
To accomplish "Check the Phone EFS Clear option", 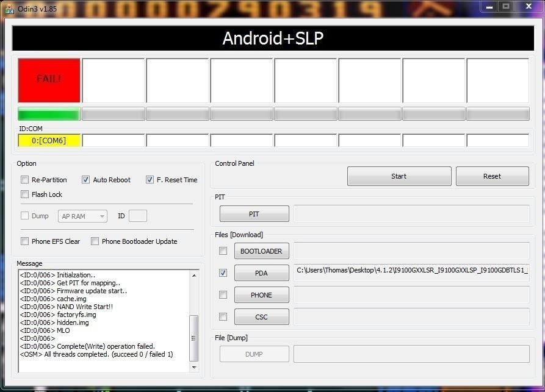I will [24, 241].
